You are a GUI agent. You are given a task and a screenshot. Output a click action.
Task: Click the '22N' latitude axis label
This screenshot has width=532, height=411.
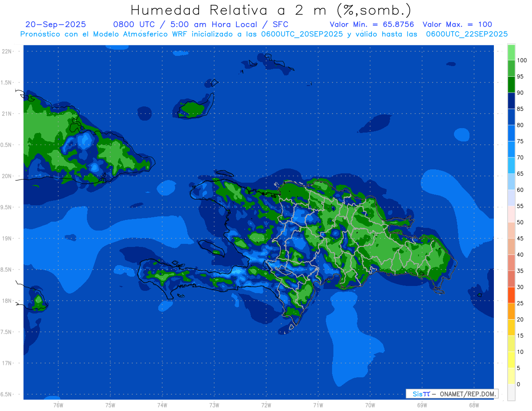[8, 51]
